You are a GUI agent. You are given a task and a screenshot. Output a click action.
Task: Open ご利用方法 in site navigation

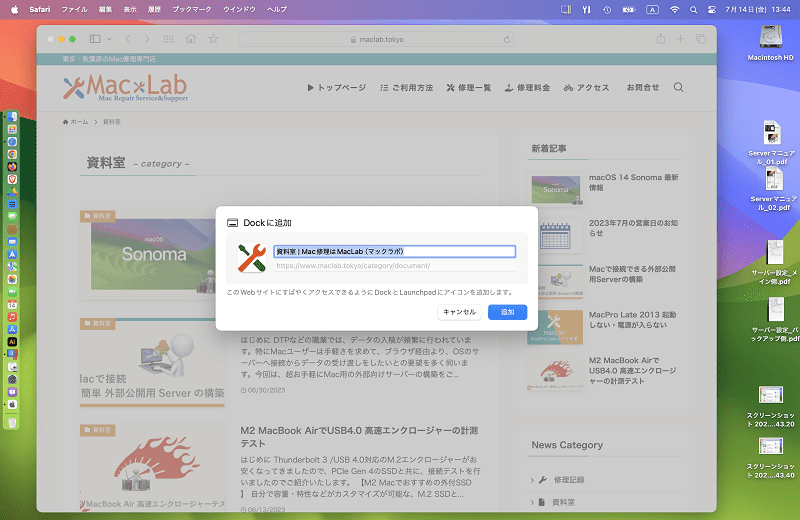pos(407,88)
